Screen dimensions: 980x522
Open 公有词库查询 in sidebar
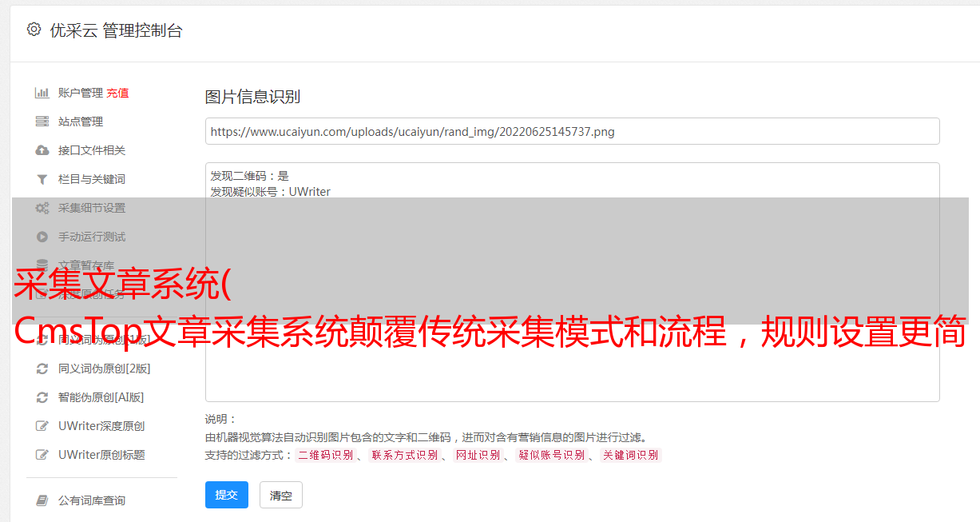click(x=92, y=500)
